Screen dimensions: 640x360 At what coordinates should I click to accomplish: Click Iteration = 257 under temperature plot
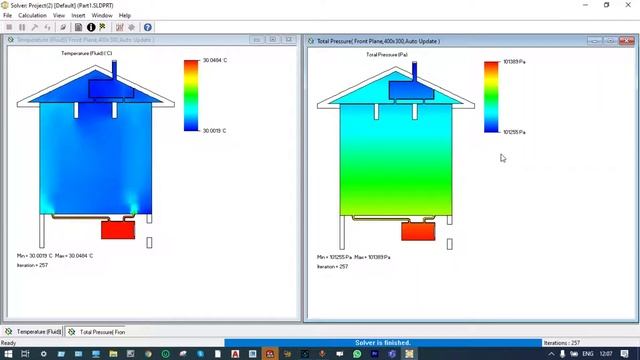[x=32, y=265]
